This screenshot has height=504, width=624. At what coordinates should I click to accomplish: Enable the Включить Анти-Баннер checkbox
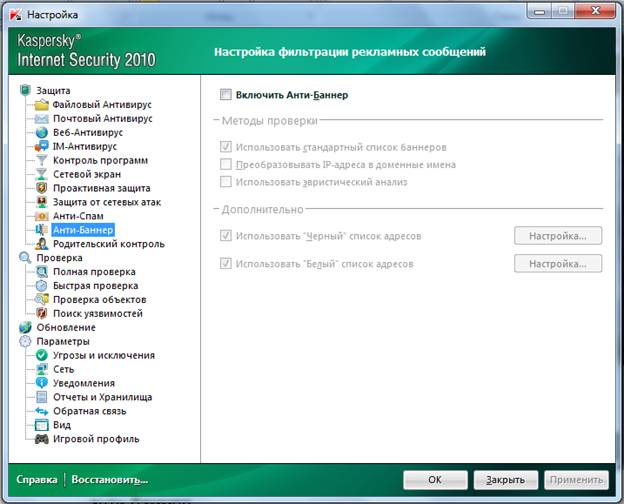pyautogui.click(x=226, y=95)
